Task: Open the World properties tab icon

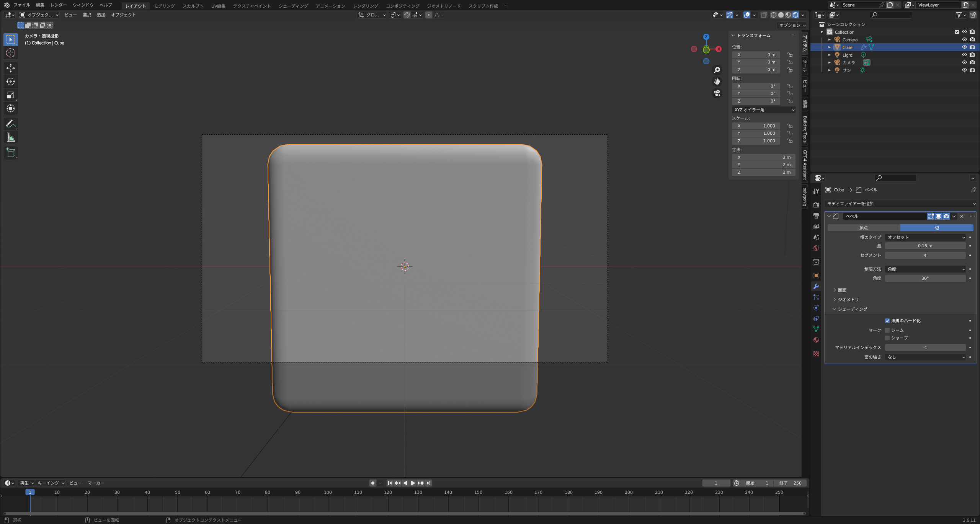Action: click(x=816, y=248)
